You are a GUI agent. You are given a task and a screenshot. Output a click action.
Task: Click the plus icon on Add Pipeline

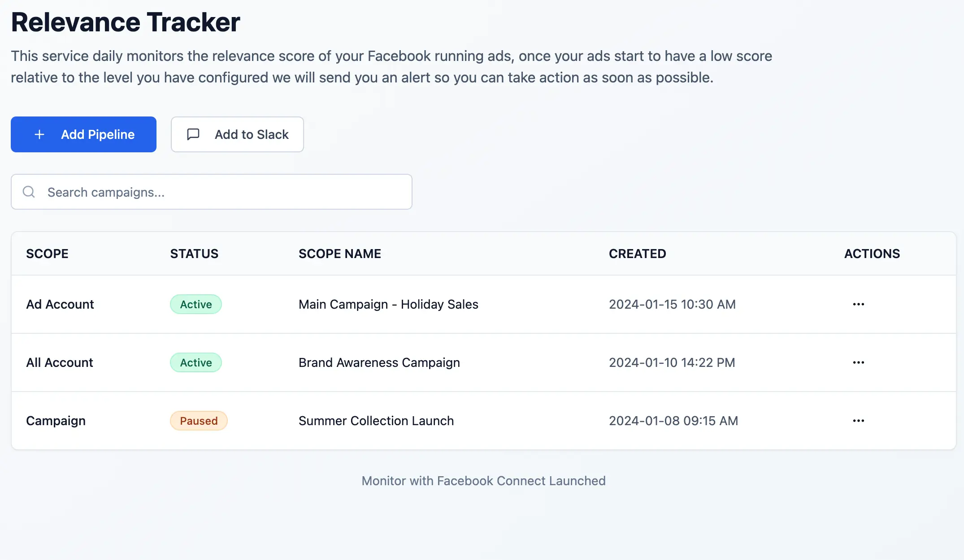click(x=39, y=134)
